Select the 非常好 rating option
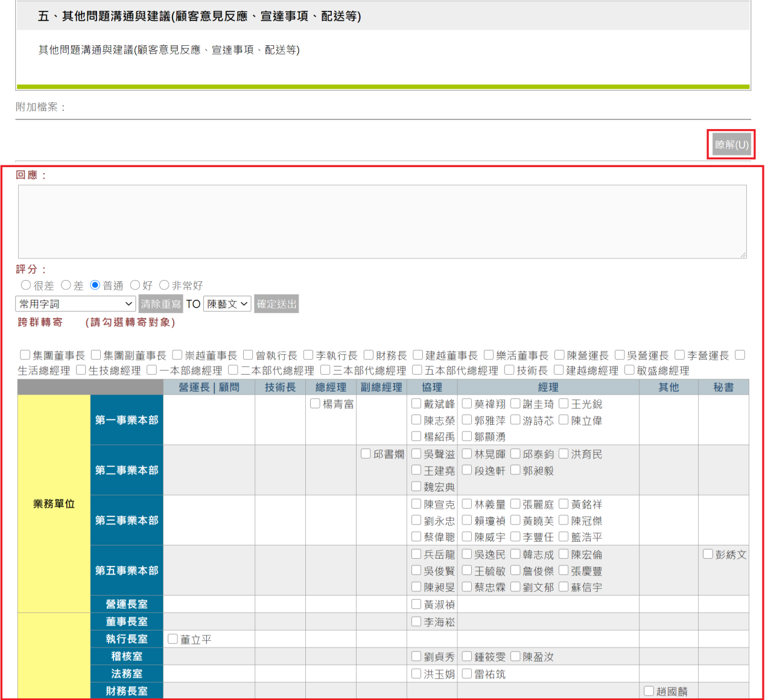The height and width of the screenshot is (700, 765). pyautogui.click(x=164, y=285)
